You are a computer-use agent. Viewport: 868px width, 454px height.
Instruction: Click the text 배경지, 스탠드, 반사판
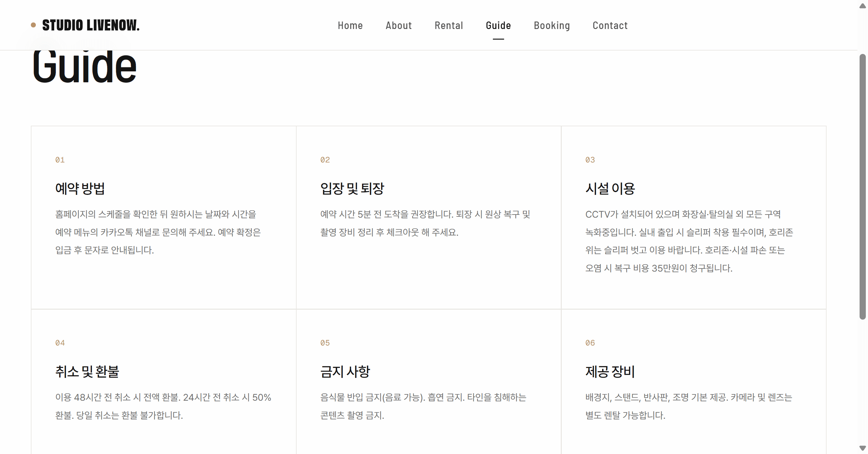[x=689, y=406]
